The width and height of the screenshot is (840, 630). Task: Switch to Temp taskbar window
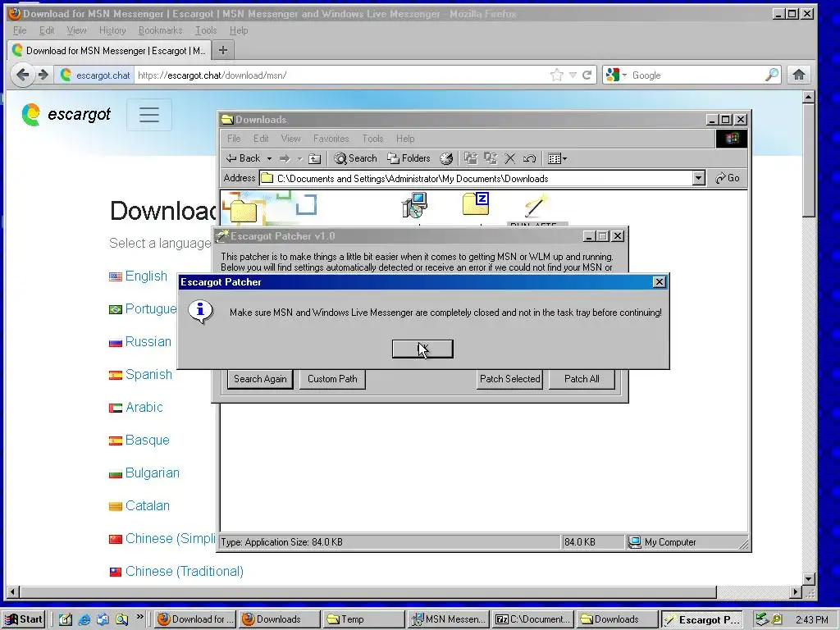click(363, 619)
